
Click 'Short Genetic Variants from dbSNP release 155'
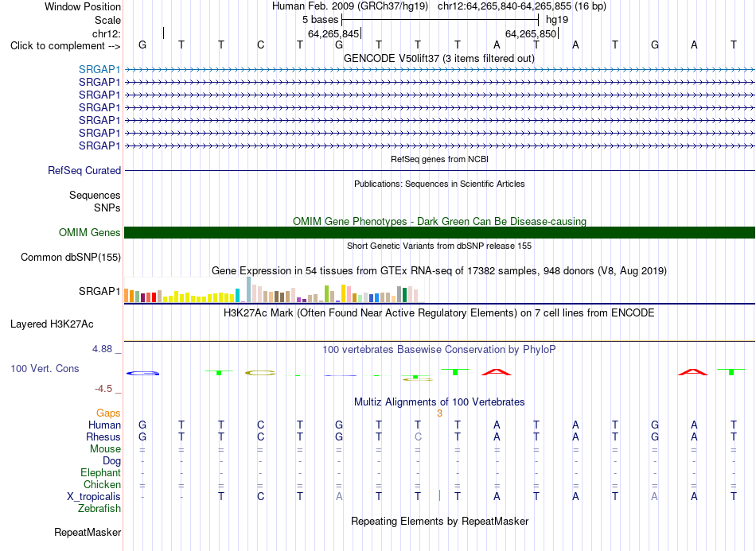click(x=439, y=246)
